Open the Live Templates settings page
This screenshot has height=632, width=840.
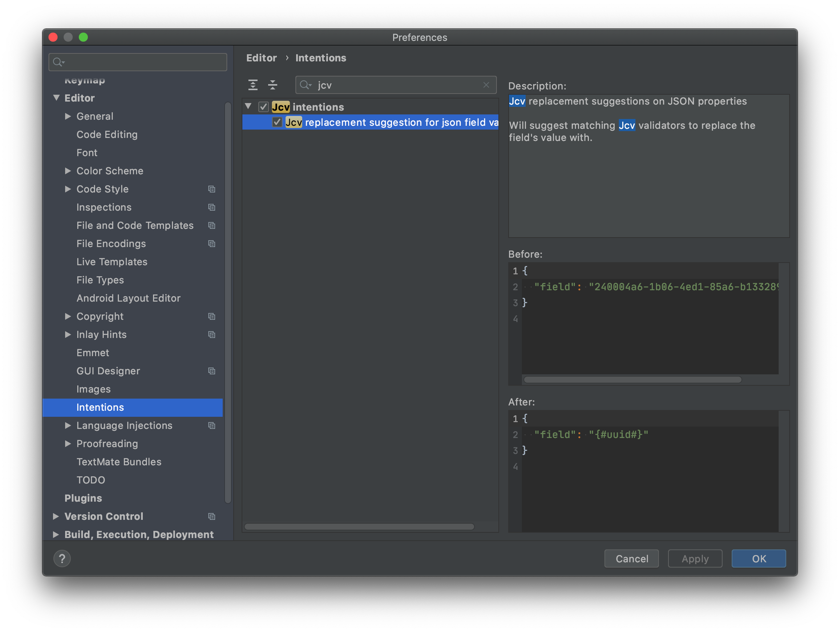point(112,261)
